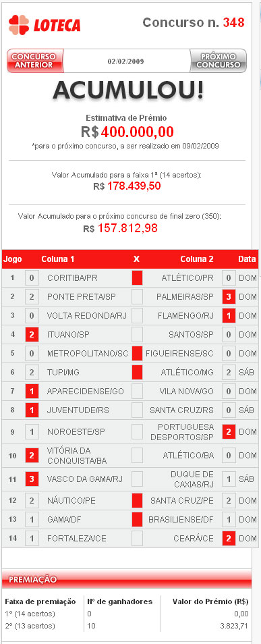Click the contest number 348

(234, 22)
